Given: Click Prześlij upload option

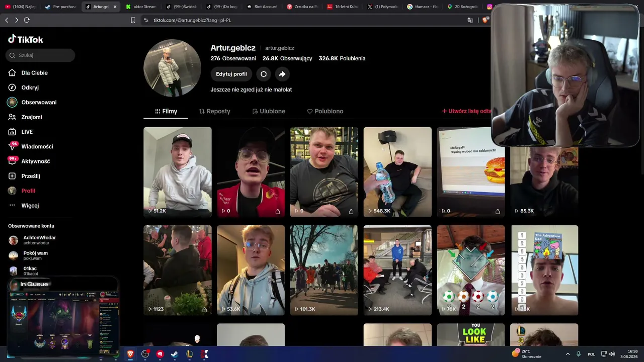Looking at the screenshot, I should (x=24, y=176).
